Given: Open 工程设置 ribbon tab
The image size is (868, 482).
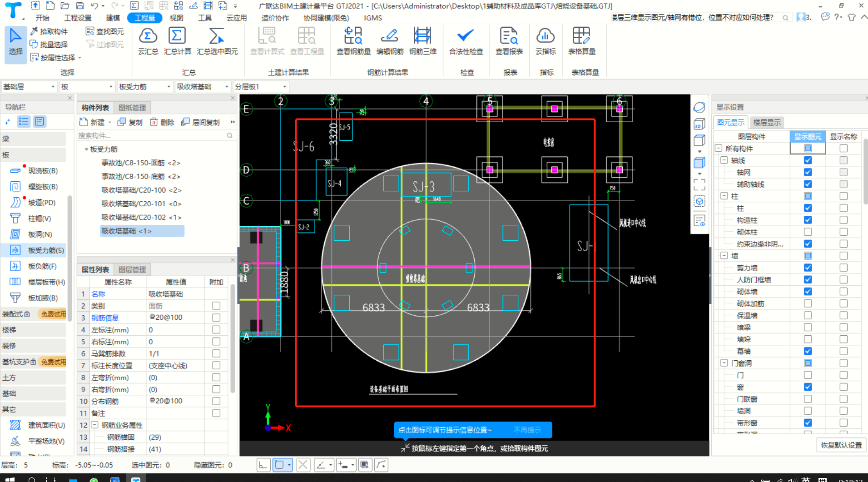Looking at the screenshot, I should click(x=78, y=18).
